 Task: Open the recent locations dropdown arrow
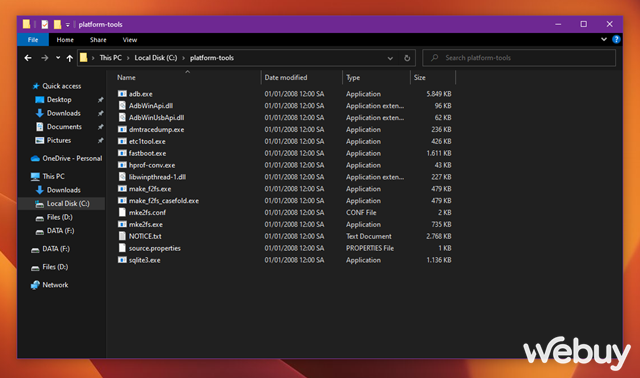point(58,58)
